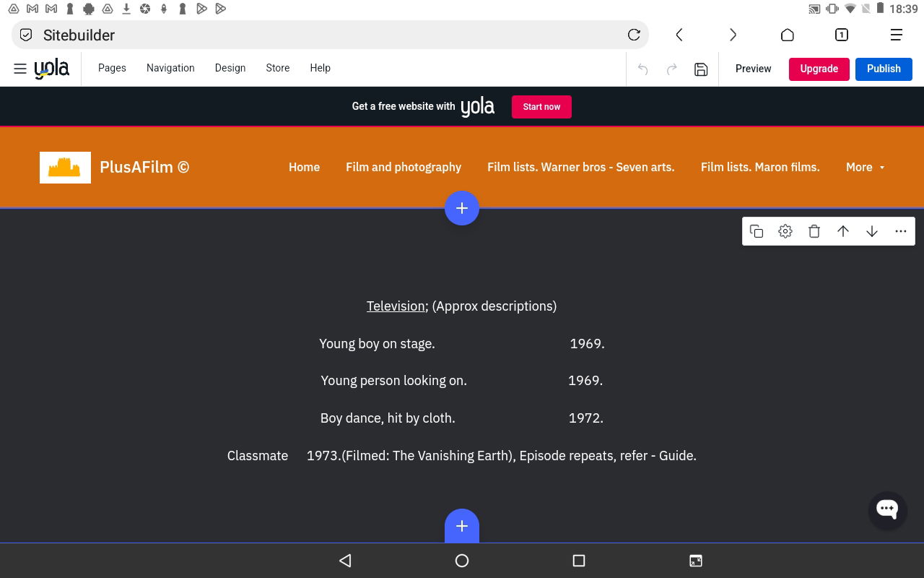Duplicate the block with copy icon
The height and width of the screenshot is (578, 924).
(x=757, y=231)
